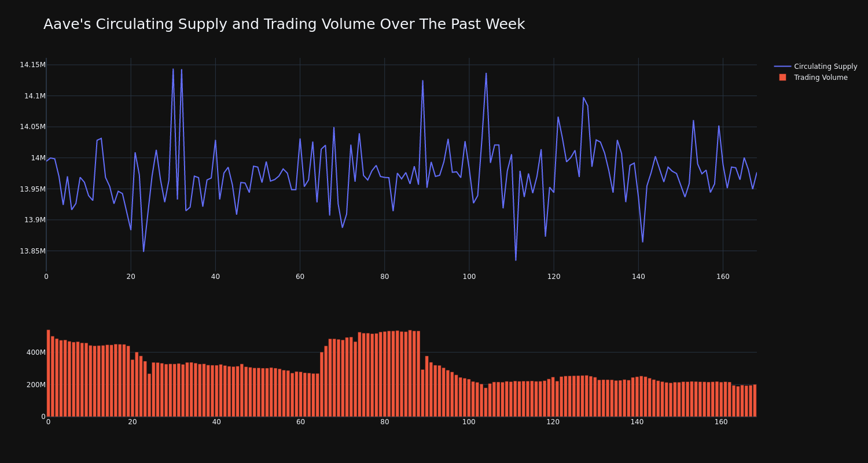Click the 14.1M y-axis label
This screenshot has height=463, width=868.
[35, 96]
